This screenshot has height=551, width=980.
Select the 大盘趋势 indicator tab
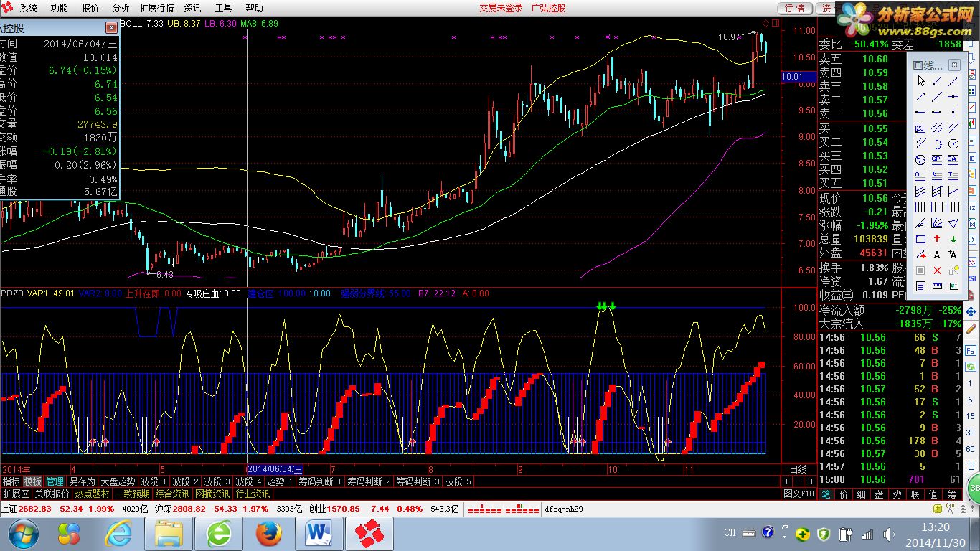click(x=118, y=481)
